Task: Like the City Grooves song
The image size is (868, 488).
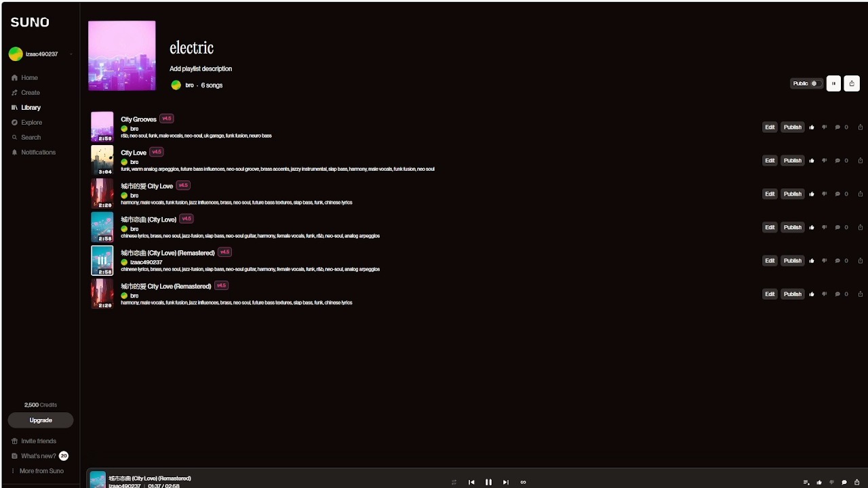Action: tap(812, 127)
